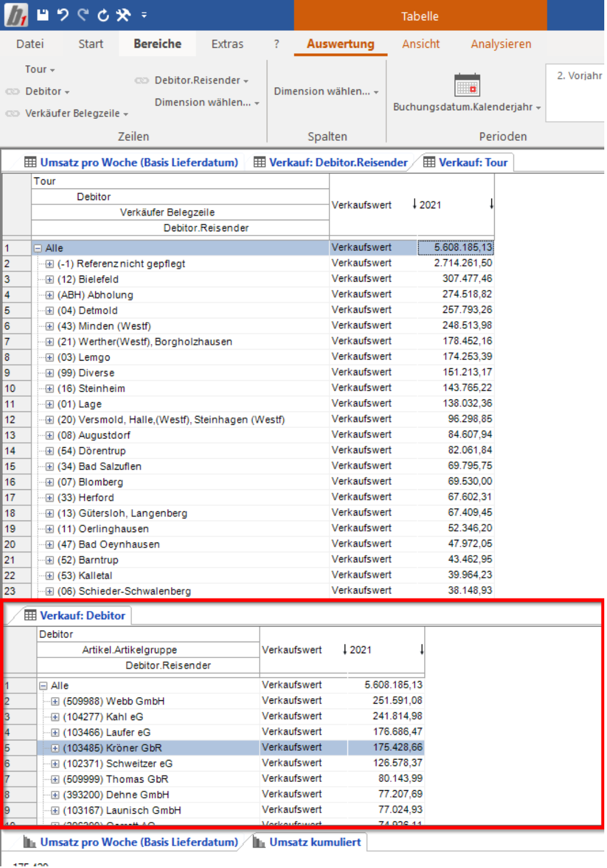Viewport: 607px width, 868px height.
Task: Expand the (43) Minden (Westf) row
Action: coord(49,327)
